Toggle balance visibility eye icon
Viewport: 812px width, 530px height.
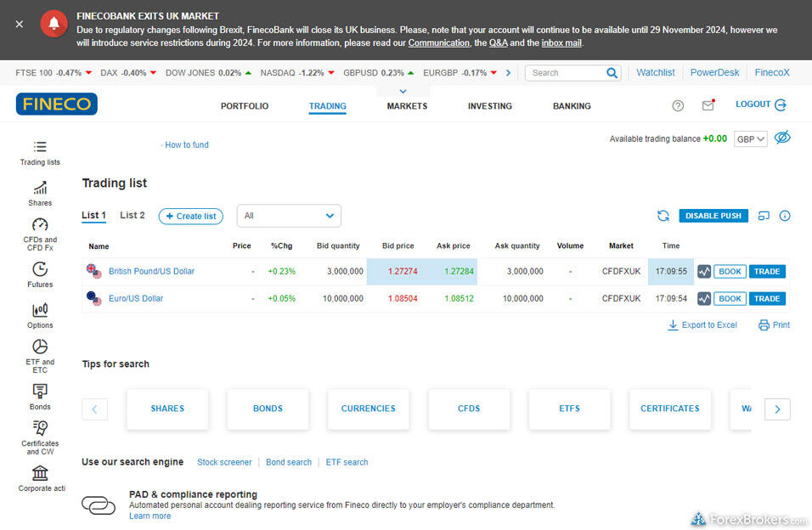click(x=782, y=138)
